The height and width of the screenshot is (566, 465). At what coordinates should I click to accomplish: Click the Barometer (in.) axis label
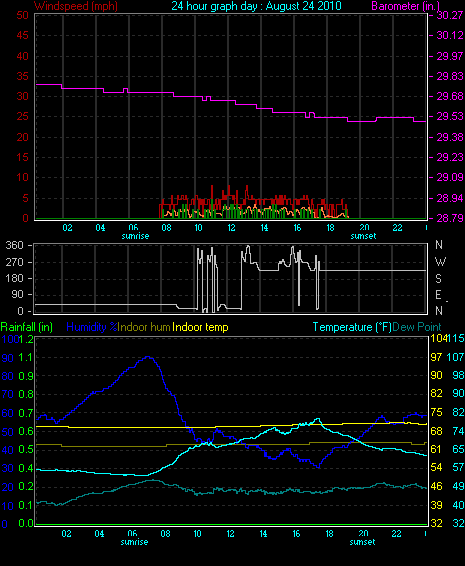pyautogui.click(x=405, y=6)
